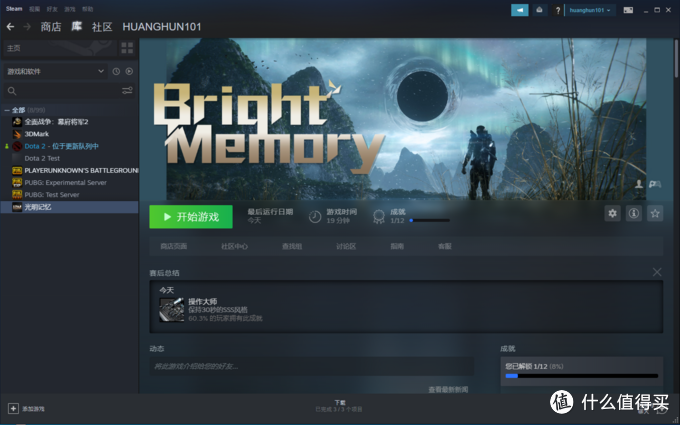The width and height of the screenshot is (680, 425).
Task: Sort library by recent activity clock icon
Action: (116, 71)
